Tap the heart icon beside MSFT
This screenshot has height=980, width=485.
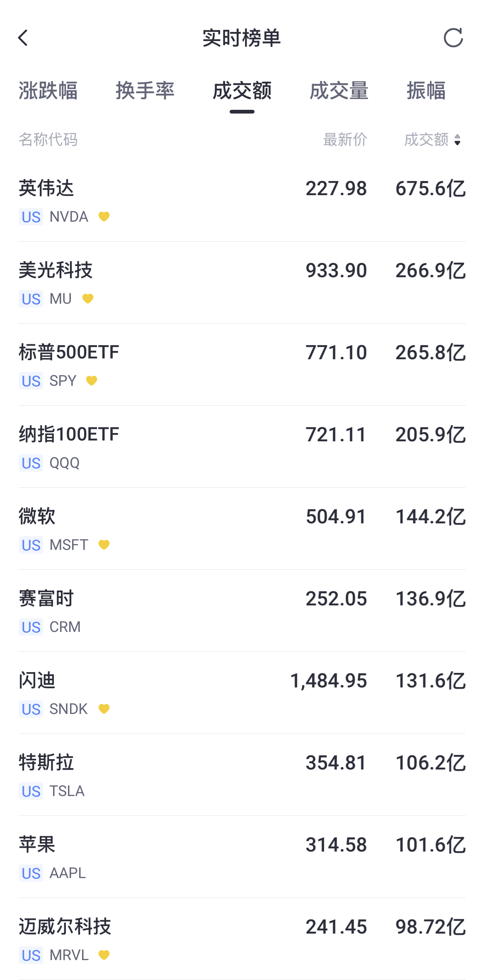click(x=104, y=544)
